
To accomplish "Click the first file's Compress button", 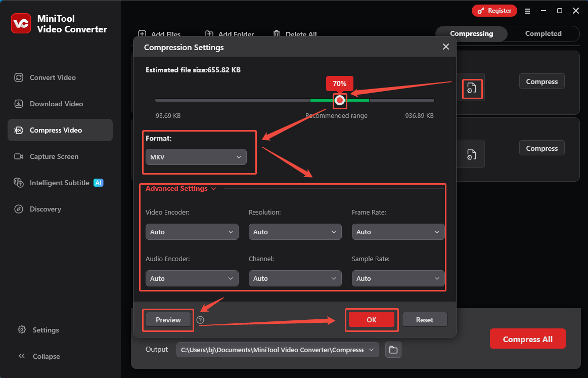I will tap(541, 81).
